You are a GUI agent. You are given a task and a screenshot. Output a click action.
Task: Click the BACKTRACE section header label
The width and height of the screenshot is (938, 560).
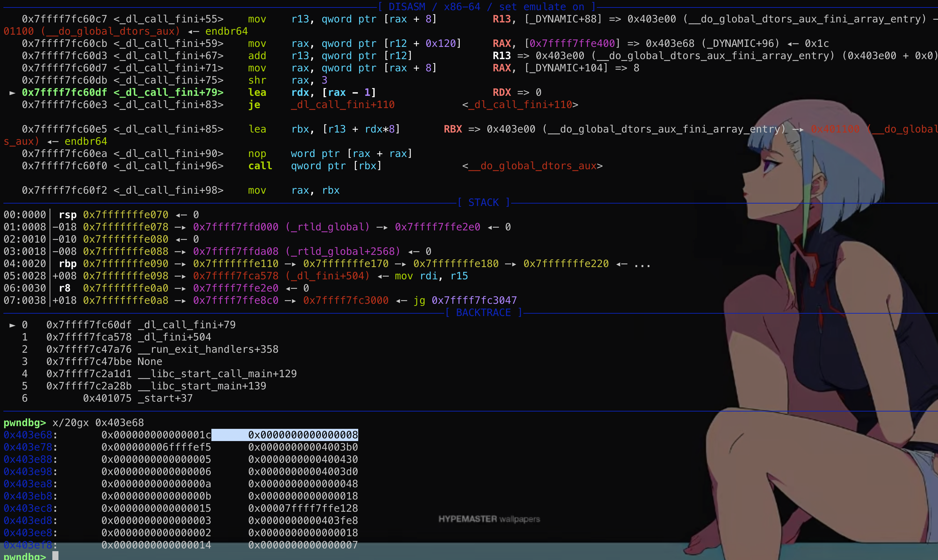click(484, 313)
